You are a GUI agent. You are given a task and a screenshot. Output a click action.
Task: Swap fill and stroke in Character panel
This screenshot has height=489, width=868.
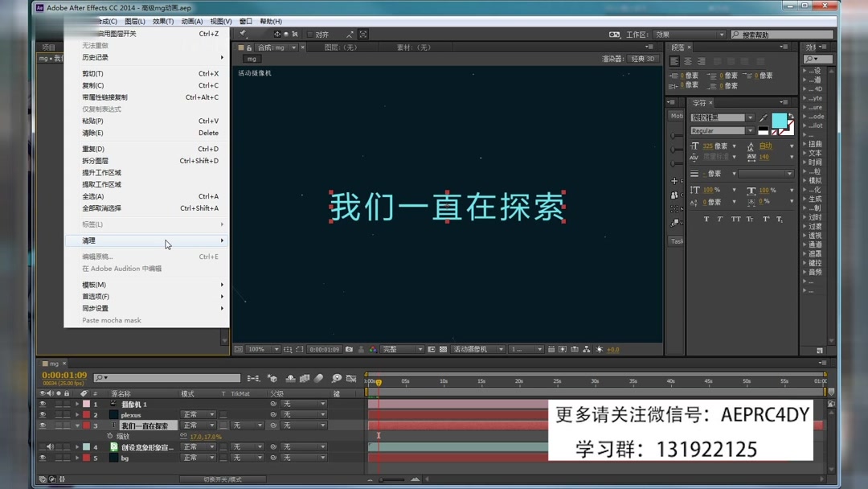coord(792,116)
